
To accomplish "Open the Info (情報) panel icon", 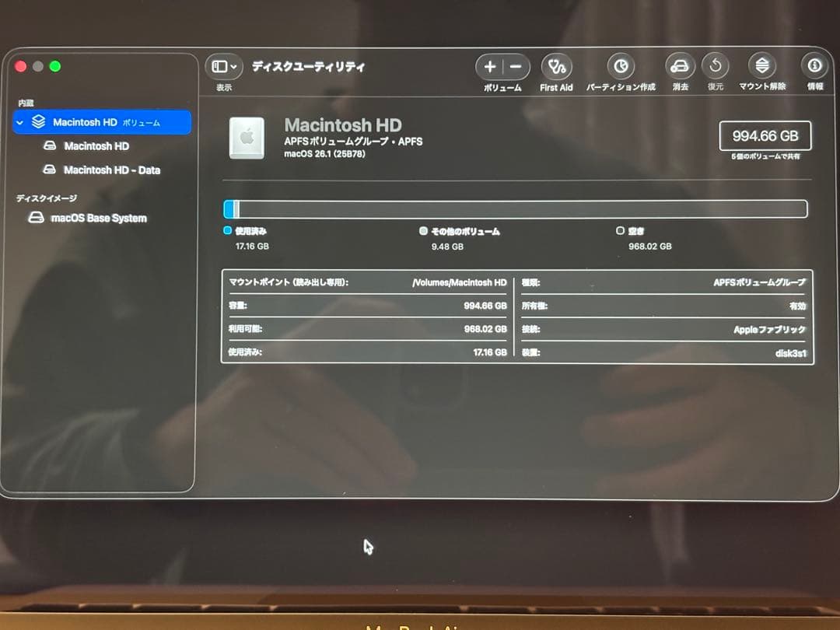I will tap(814, 66).
